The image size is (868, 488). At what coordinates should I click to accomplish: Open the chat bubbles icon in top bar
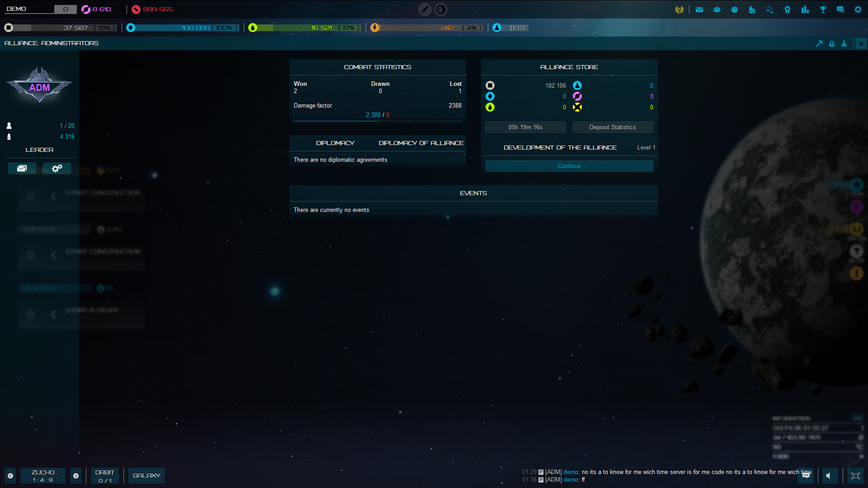[840, 9]
